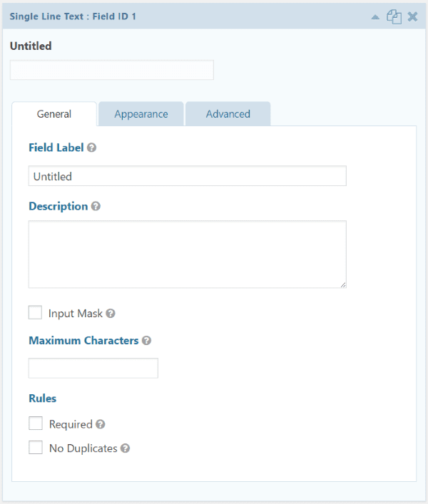Focus the Description text area
428x504 pixels.
coord(187,254)
